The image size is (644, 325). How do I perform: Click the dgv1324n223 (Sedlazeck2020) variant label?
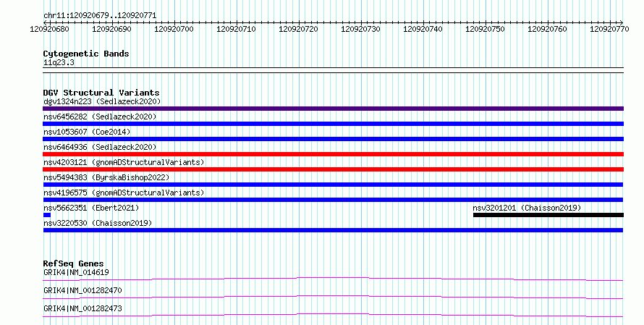pos(102,101)
